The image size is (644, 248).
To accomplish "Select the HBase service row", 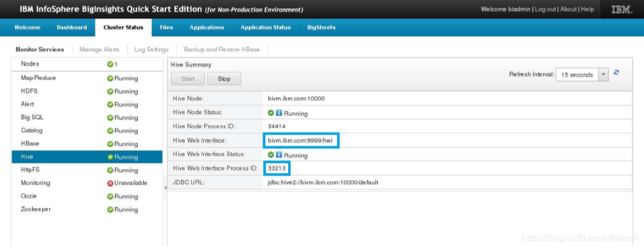I will pyautogui.click(x=87, y=144).
